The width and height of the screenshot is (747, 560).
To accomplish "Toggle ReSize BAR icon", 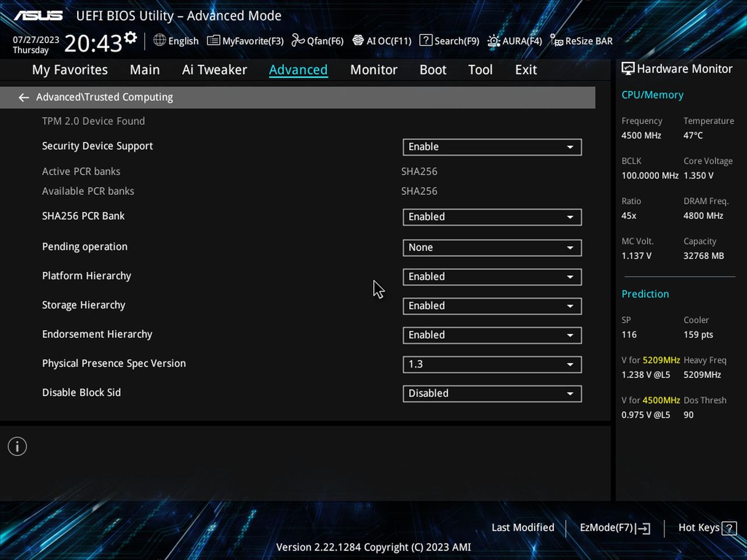I will click(557, 40).
